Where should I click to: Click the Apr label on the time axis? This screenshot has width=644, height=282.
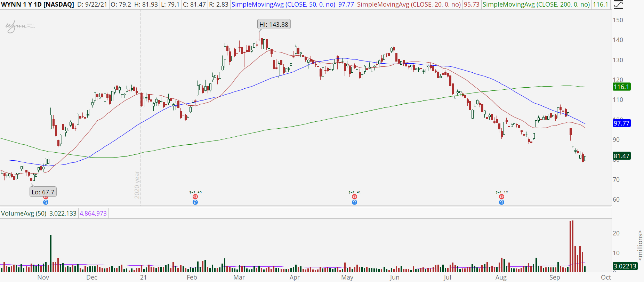tap(295, 277)
